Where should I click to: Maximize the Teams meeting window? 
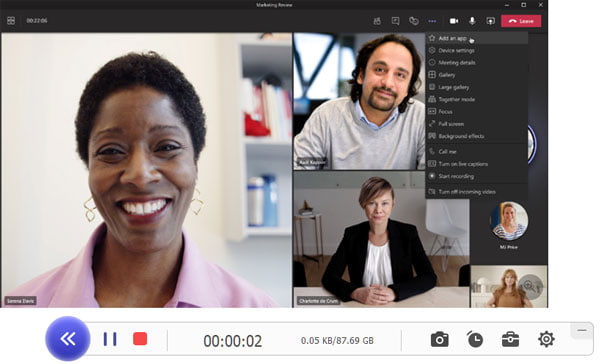click(x=524, y=5)
